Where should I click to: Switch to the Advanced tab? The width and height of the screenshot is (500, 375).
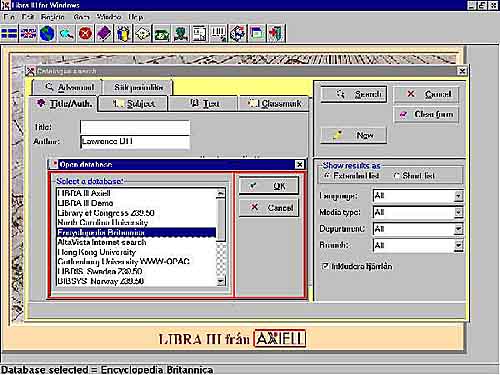pyautogui.click(x=68, y=87)
